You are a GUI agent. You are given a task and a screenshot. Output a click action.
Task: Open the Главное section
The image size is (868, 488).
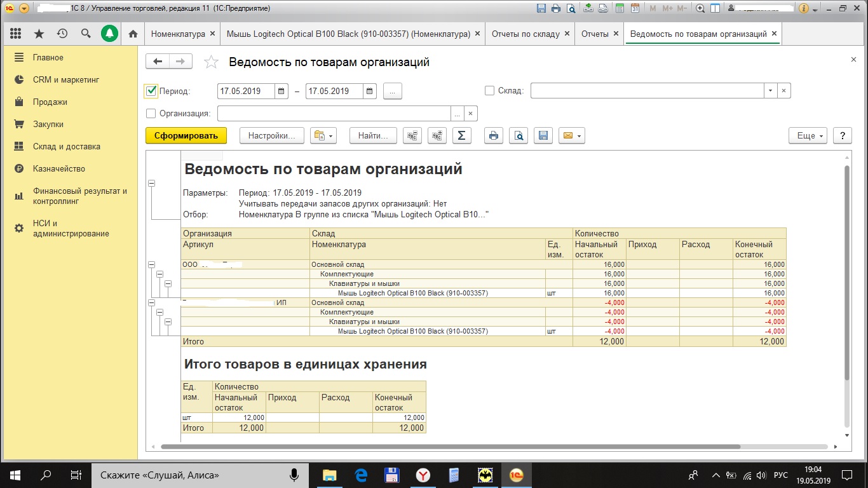48,57
